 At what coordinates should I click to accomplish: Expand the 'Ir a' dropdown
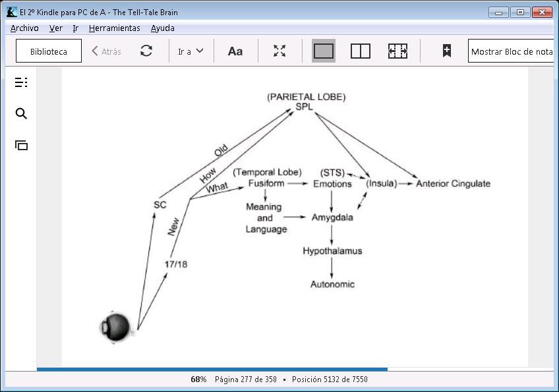click(191, 51)
